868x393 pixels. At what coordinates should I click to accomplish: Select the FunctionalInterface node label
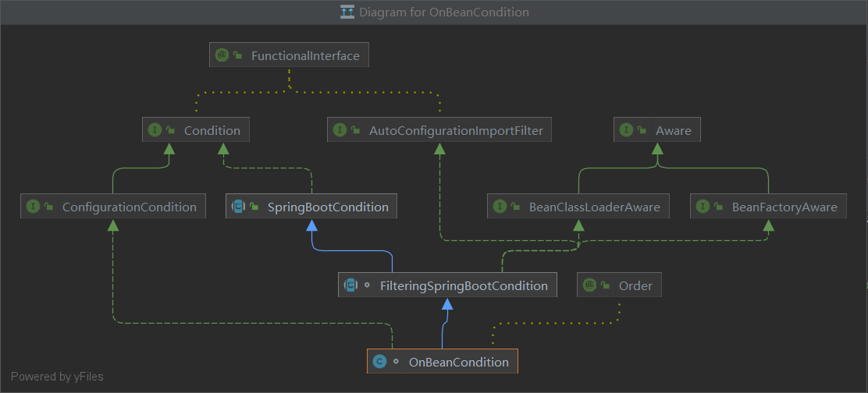[x=305, y=56]
